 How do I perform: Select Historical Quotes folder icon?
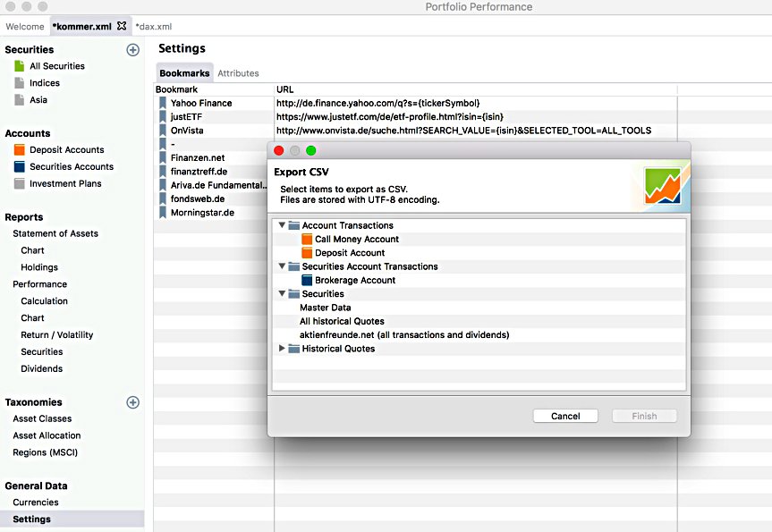pyautogui.click(x=294, y=349)
